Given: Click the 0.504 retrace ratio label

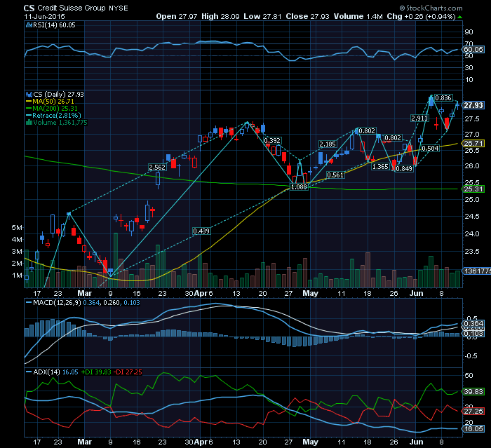Looking at the screenshot, I should [x=430, y=148].
